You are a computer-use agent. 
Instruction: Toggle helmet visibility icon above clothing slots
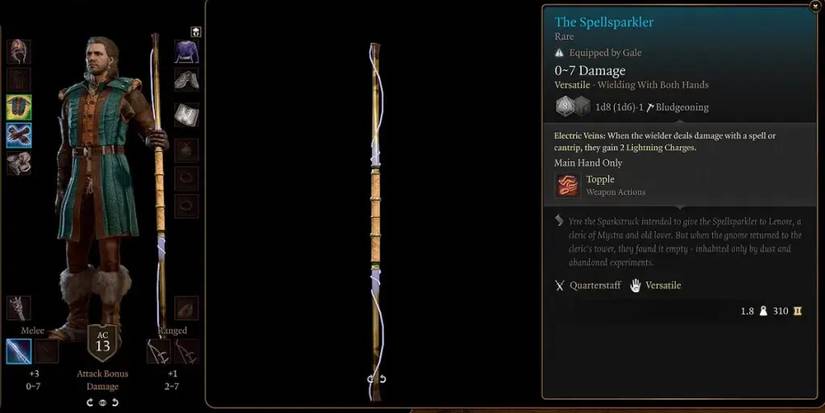coord(196,32)
